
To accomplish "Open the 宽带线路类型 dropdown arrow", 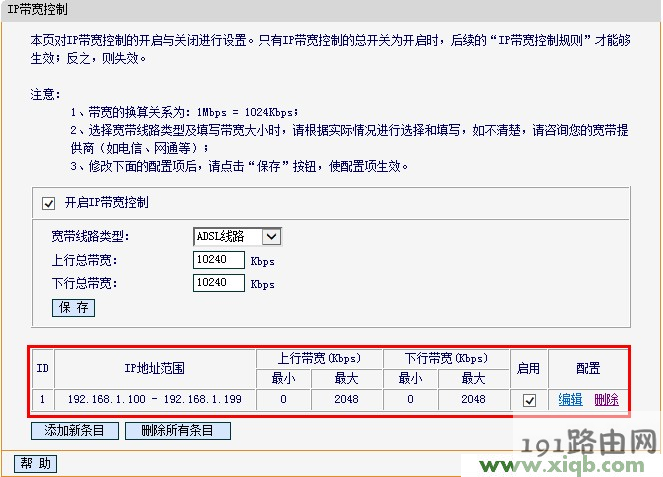I will [271, 236].
